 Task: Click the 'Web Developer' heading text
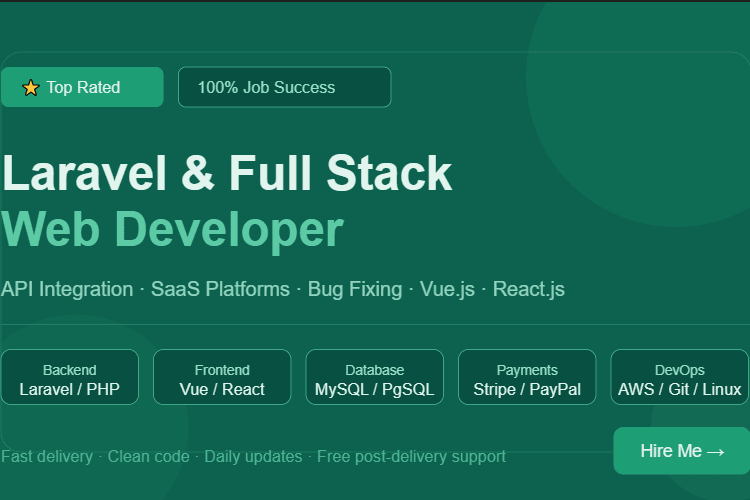pyautogui.click(x=172, y=231)
